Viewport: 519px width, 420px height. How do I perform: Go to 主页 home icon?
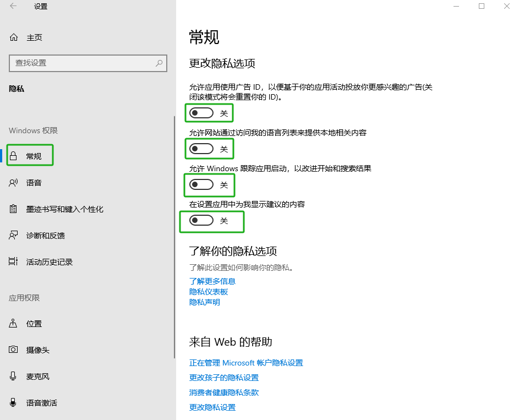[x=14, y=37]
